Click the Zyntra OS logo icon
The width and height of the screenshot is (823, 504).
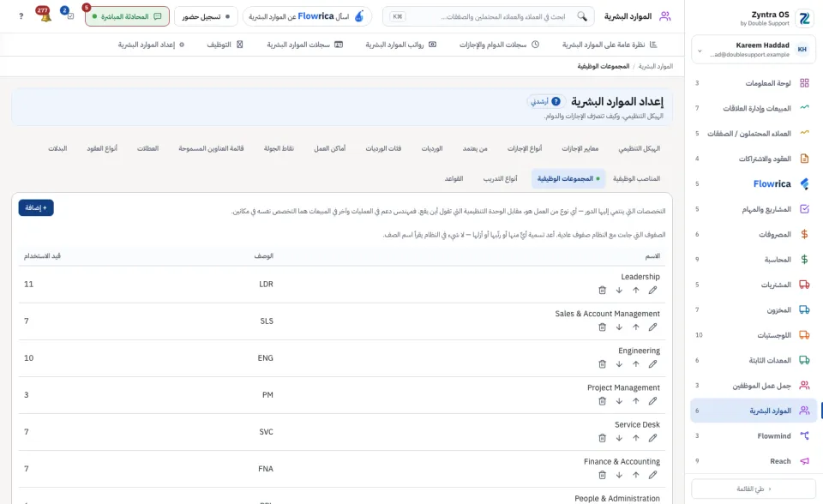[804, 19]
